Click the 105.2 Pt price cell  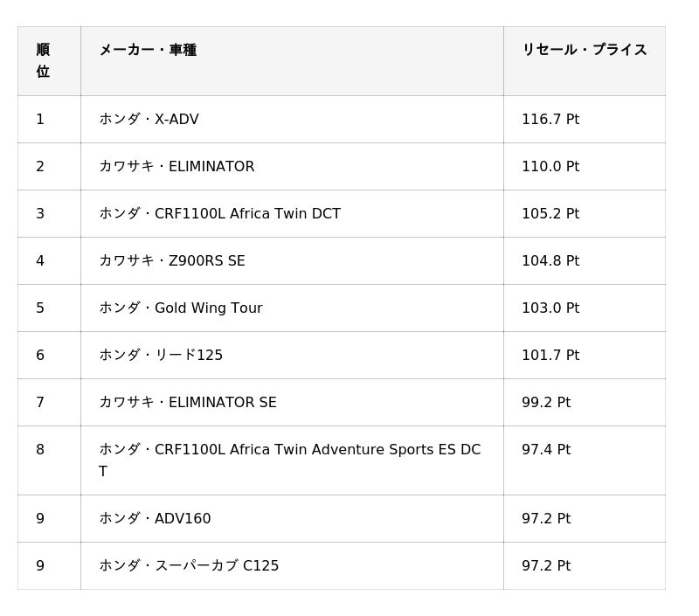point(550,214)
